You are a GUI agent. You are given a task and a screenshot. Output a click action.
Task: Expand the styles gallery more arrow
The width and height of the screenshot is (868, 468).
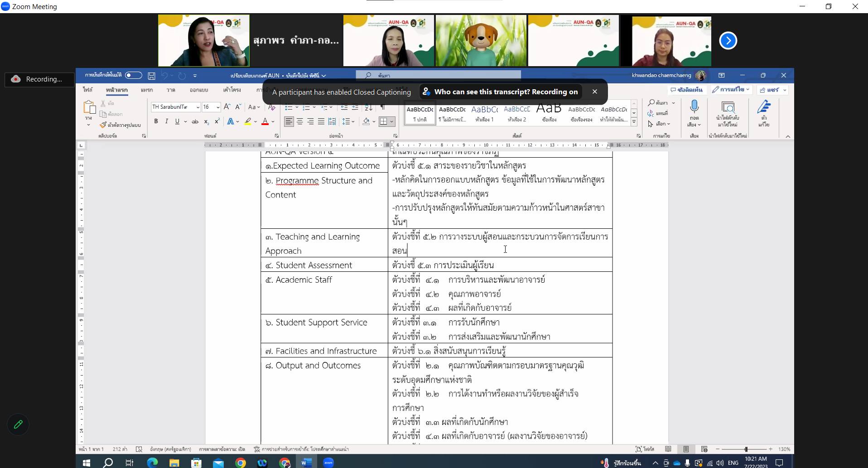634,122
